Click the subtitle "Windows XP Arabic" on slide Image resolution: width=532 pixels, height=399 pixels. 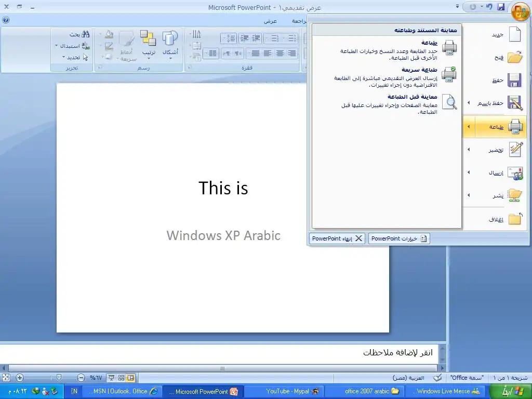[223, 235]
